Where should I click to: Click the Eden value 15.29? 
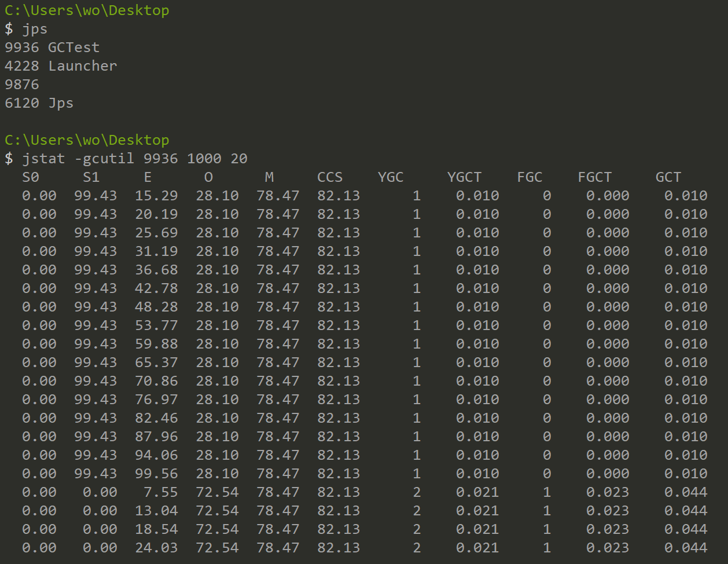[156, 196]
